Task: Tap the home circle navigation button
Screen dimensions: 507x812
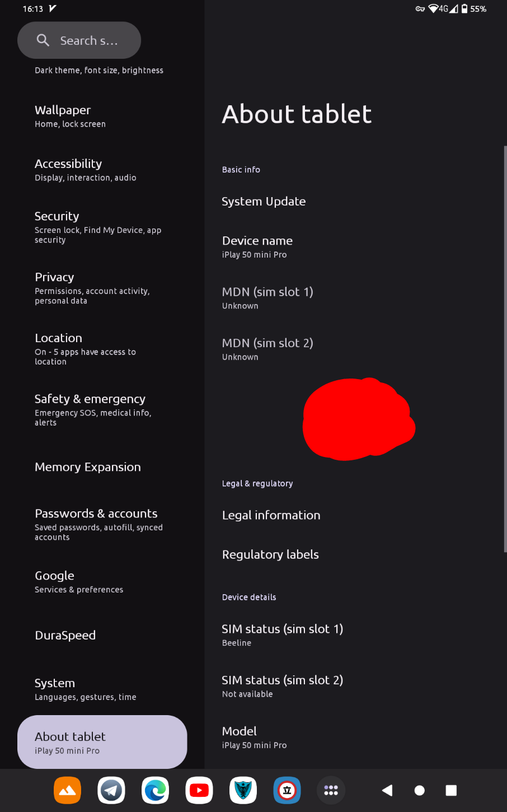Action: pos(420,790)
